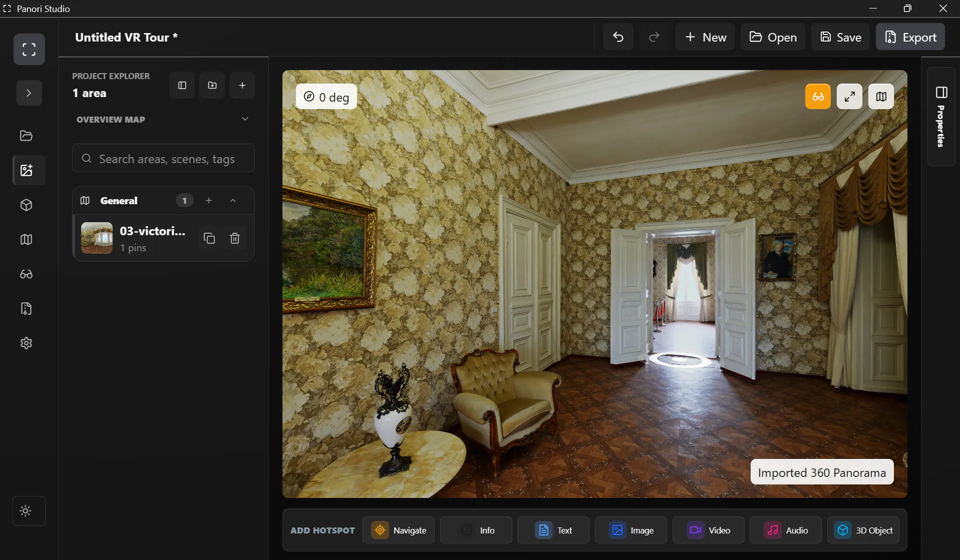The height and width of the screenshot is (560, 960).
Task: Click the fullscreen frame icon atop left sidebar
Action: 29,49
